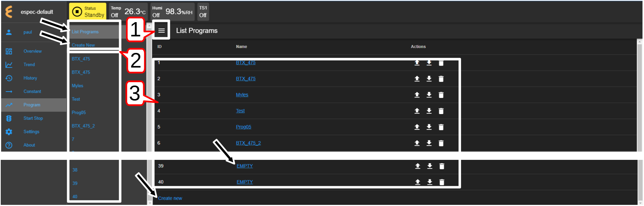Click the Status Standby indicator

coord(88,12)
